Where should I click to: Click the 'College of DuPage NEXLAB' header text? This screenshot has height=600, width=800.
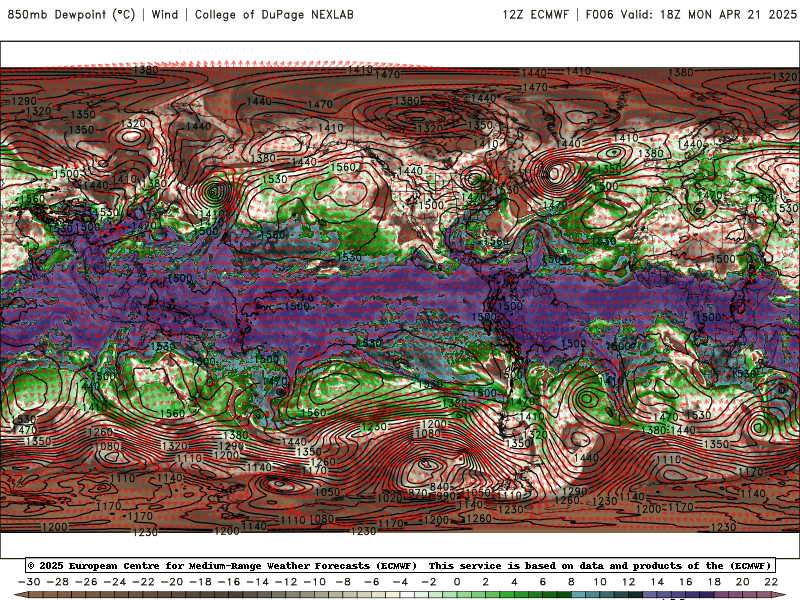pyautogui.click(x=274, y=14)
